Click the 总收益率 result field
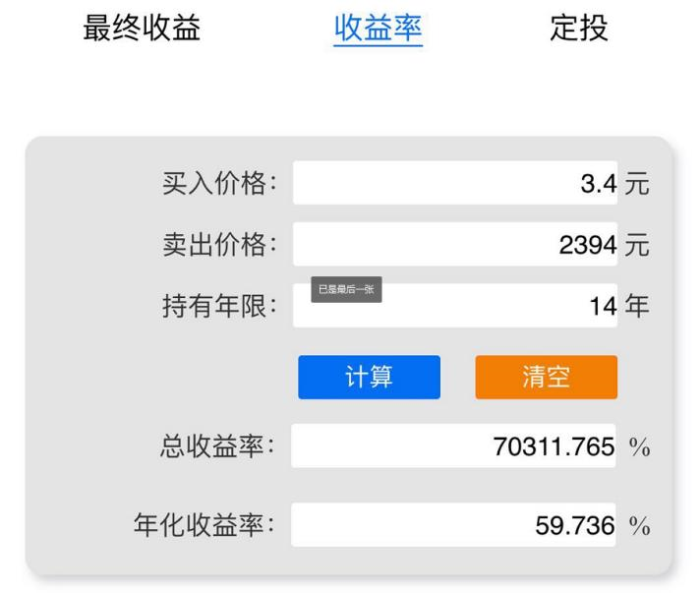This screenshot has height=593, width=700. click(x=454, y=446)
